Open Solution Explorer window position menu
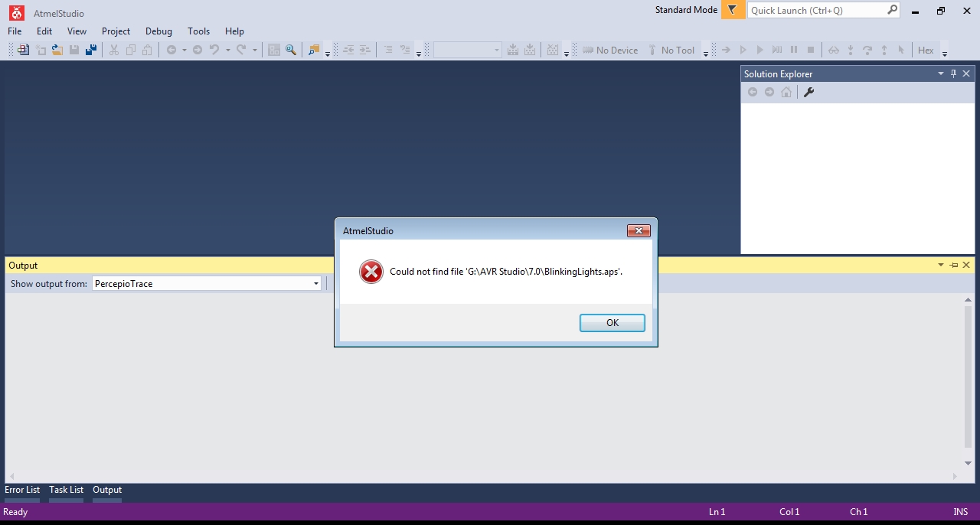 (x=941, y=73)
